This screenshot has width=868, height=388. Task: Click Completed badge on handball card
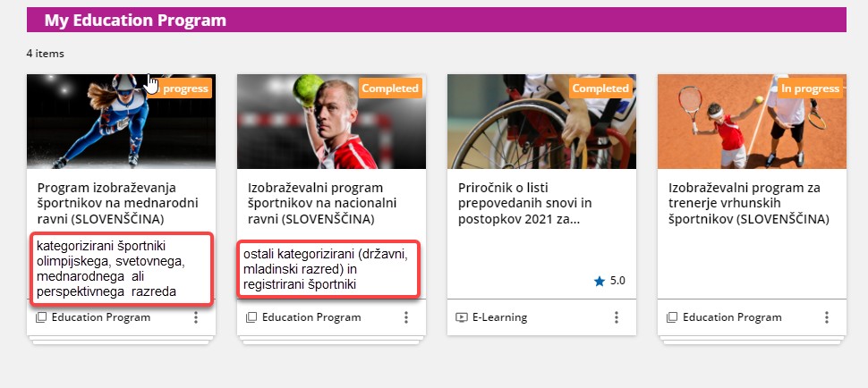pyautogui.click(x=390, y=89)
